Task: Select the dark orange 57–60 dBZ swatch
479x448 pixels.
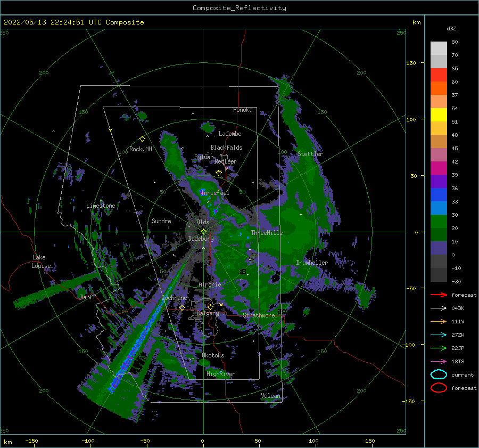Action: [x=439, y=88]
